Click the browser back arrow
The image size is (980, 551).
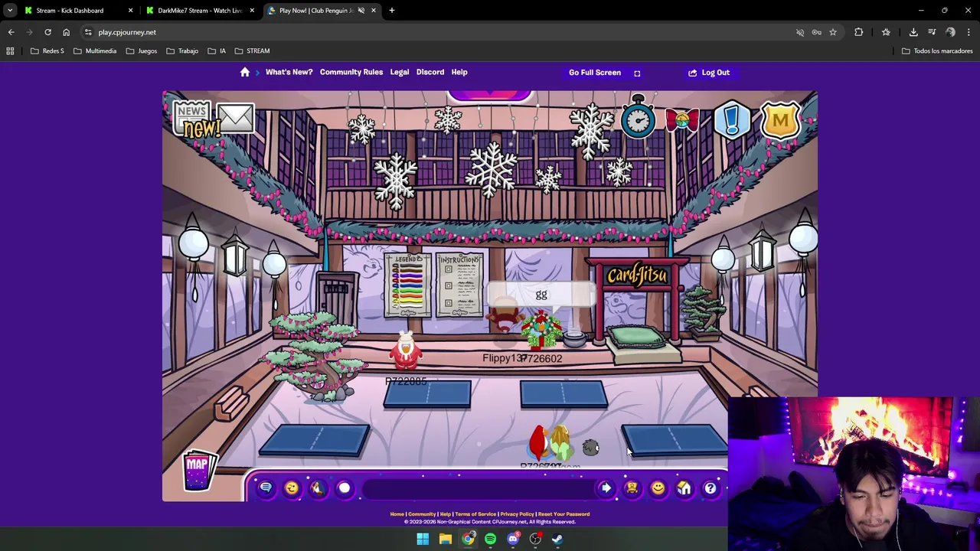(x=11, y=32)
